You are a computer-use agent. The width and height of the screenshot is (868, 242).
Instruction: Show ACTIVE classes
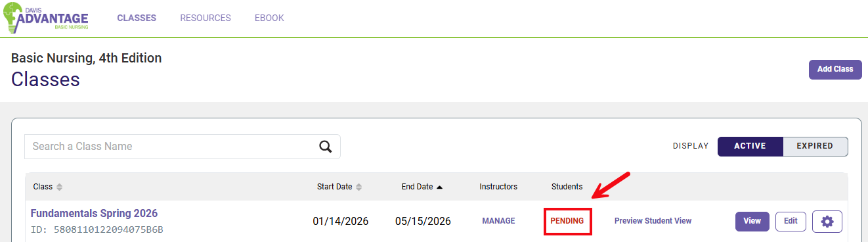point(750,146)
